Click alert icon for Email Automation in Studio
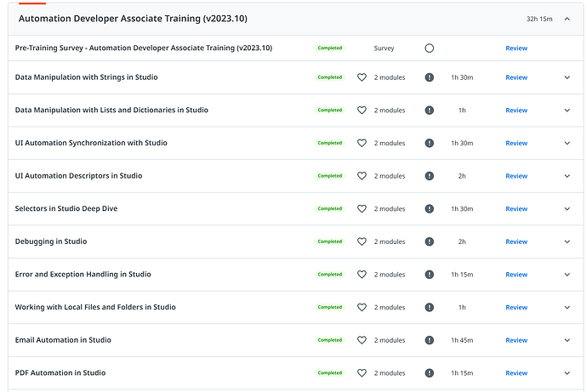Viewport: 587px width, 392px height. click(x=430, y=340)
